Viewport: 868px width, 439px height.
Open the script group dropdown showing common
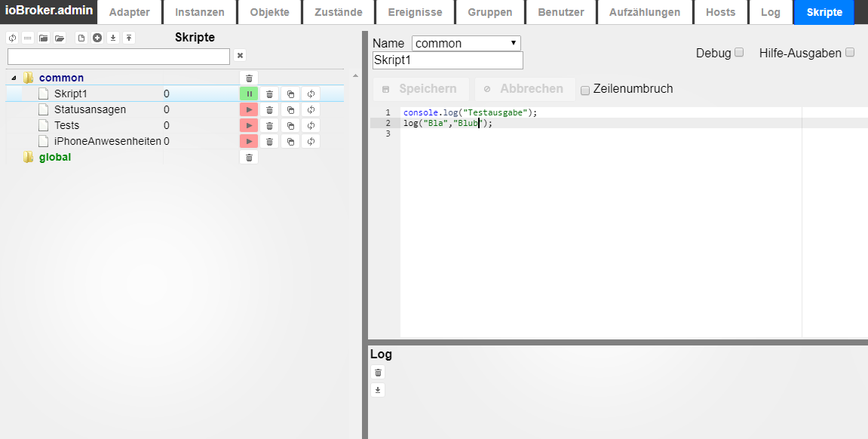pyautogui.click(x=466, y=43)
